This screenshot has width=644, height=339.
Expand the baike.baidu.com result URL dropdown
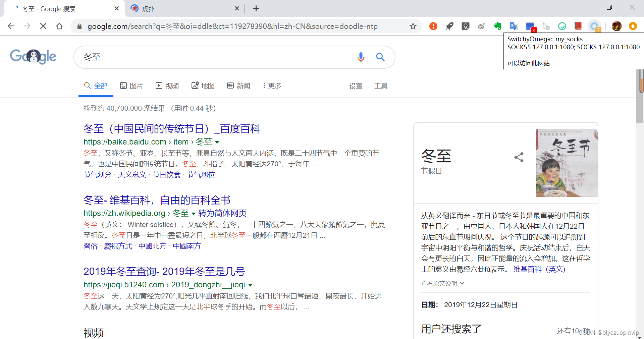217,142
